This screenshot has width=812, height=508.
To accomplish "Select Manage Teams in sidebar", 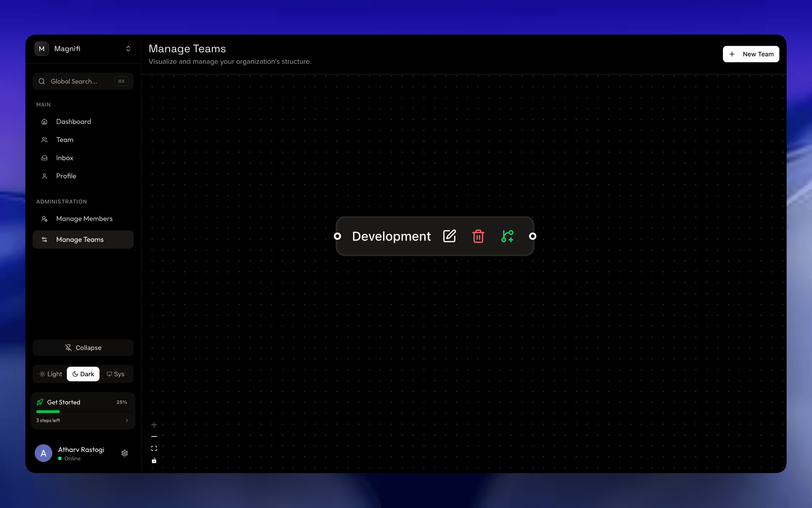I will 83,240.
